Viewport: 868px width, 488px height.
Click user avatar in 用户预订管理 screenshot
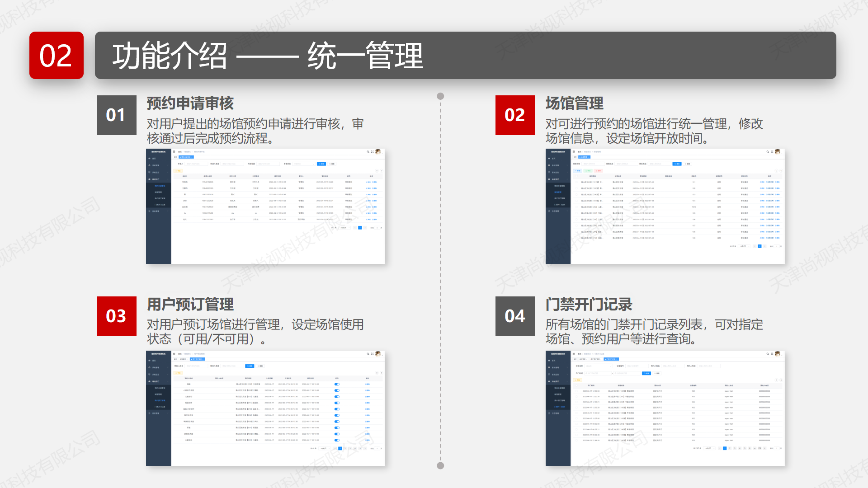378,354
